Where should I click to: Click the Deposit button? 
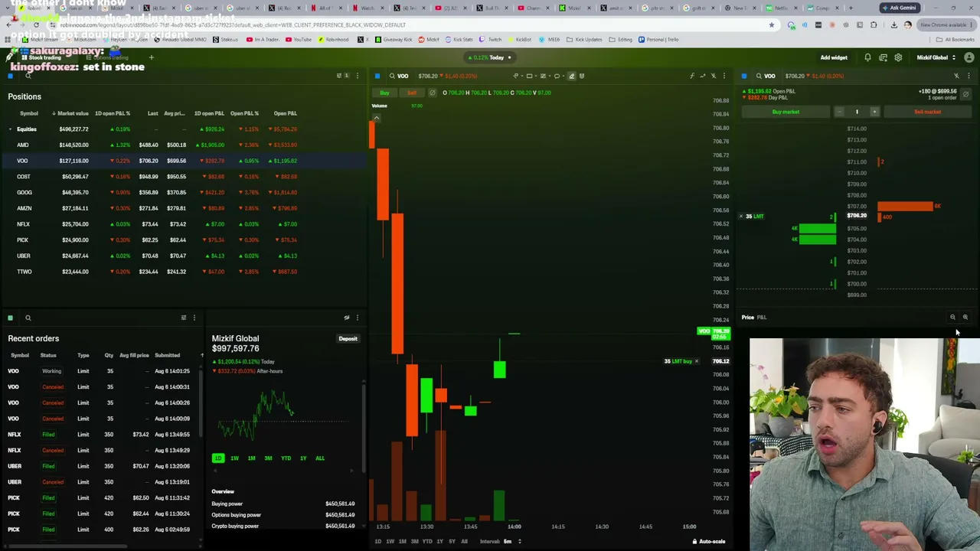point(348,338)
